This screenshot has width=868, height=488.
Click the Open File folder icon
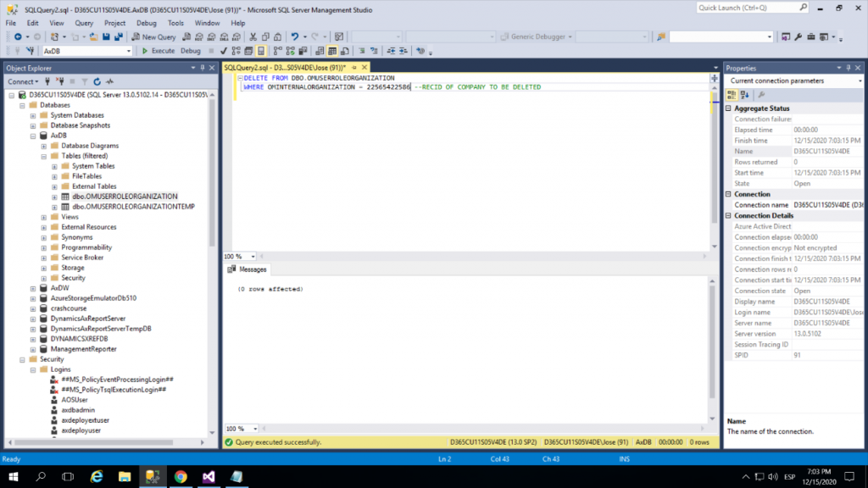click(x=93, y=36)
